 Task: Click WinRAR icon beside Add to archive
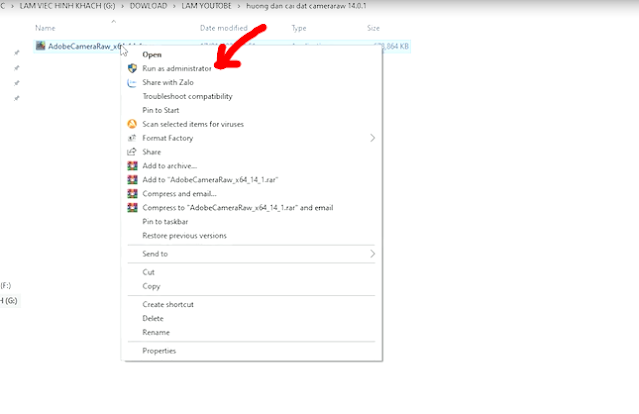pos(132,166)
